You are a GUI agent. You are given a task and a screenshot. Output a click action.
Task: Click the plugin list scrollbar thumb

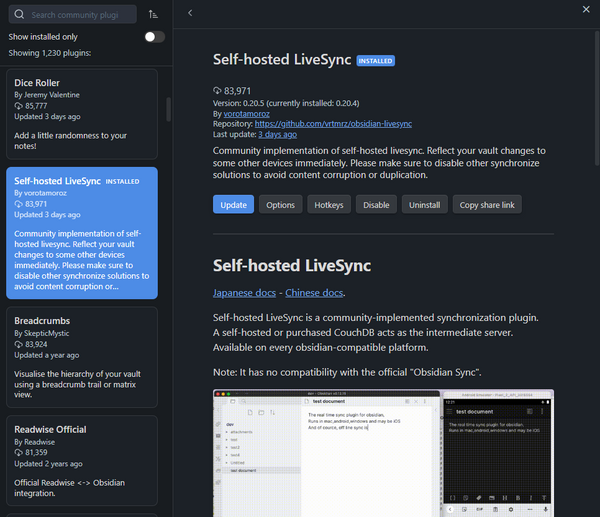tap(168, 109)
